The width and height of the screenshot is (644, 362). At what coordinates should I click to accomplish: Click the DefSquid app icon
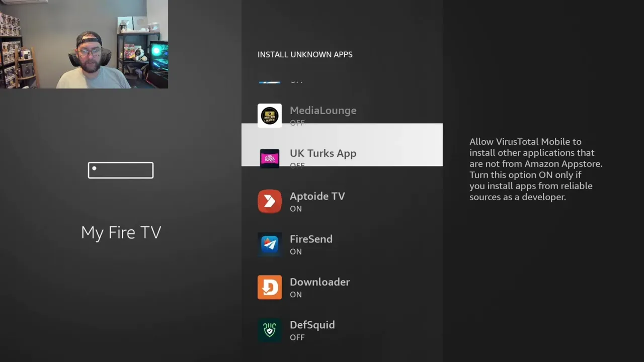click(270, 330)
